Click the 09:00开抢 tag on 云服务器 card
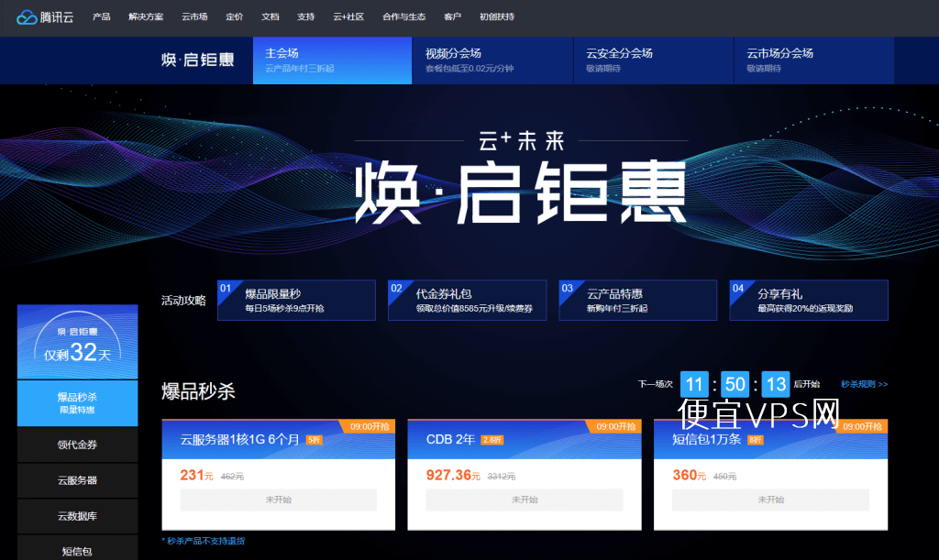Image resolution: width=939 pixels, height=560 pixels. tap(369, 426)
